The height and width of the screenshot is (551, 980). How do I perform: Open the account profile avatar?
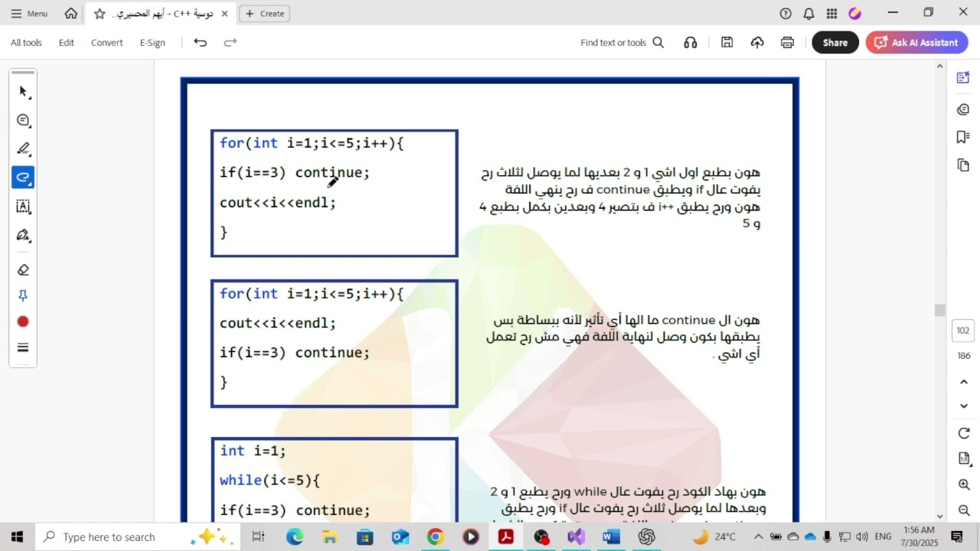(x=855, y=13)
